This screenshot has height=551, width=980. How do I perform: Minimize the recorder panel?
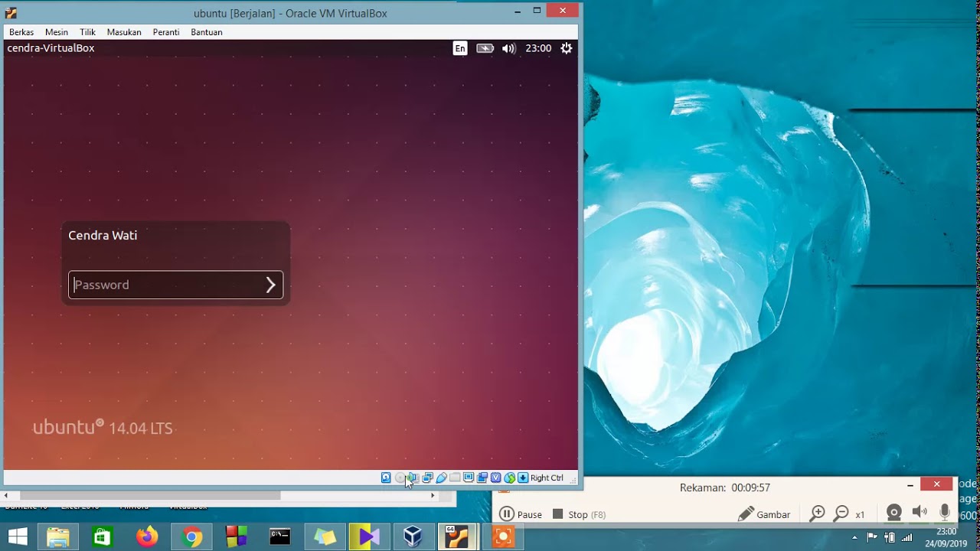(x=910, y=484)
